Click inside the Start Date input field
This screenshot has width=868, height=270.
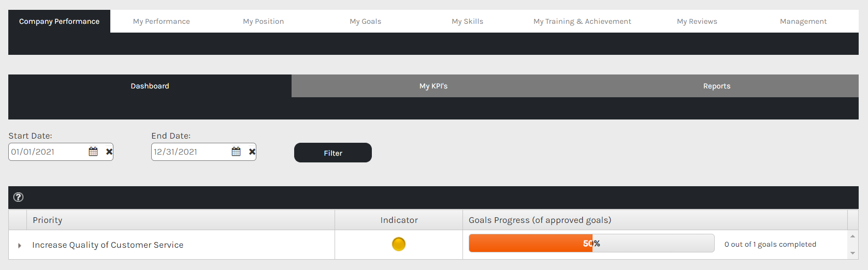point(47,152)
